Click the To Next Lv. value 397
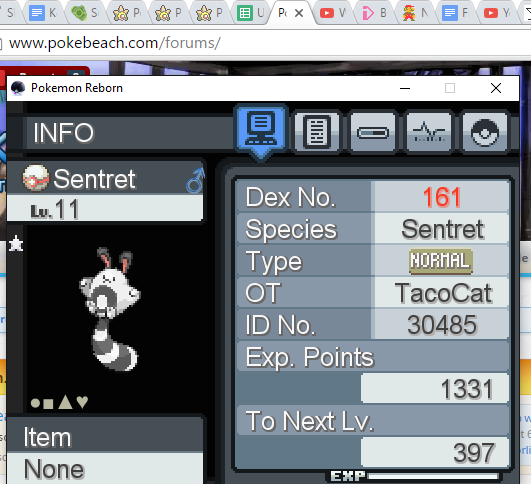The image size is (531, 484). tap(474, 453)
